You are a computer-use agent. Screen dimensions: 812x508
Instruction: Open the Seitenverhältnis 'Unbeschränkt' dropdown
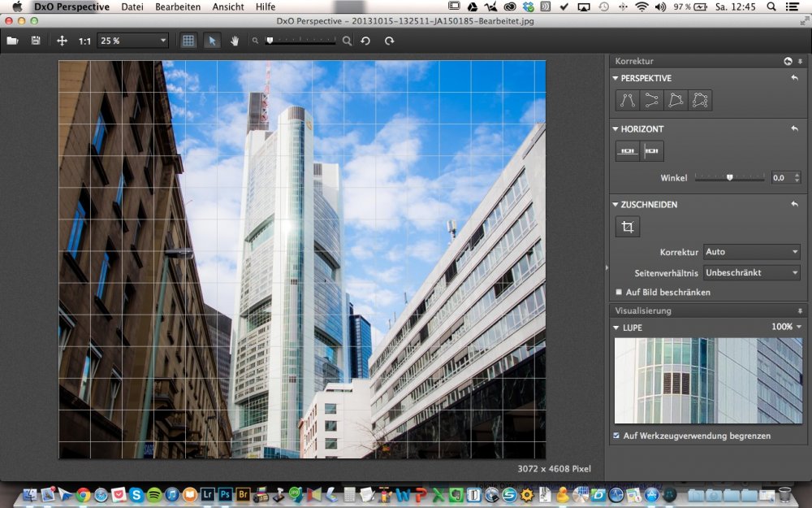click(x=751, y=273)
